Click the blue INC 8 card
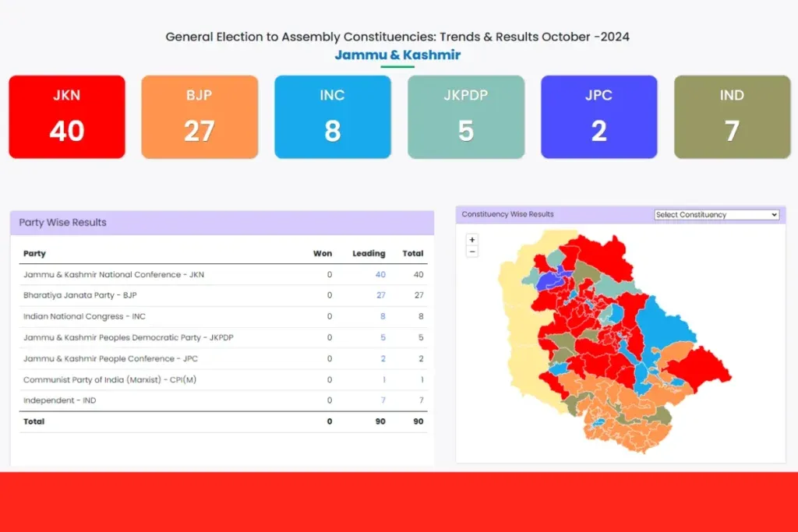This screenshot has width=798, height=532. [x=333, y=117]
